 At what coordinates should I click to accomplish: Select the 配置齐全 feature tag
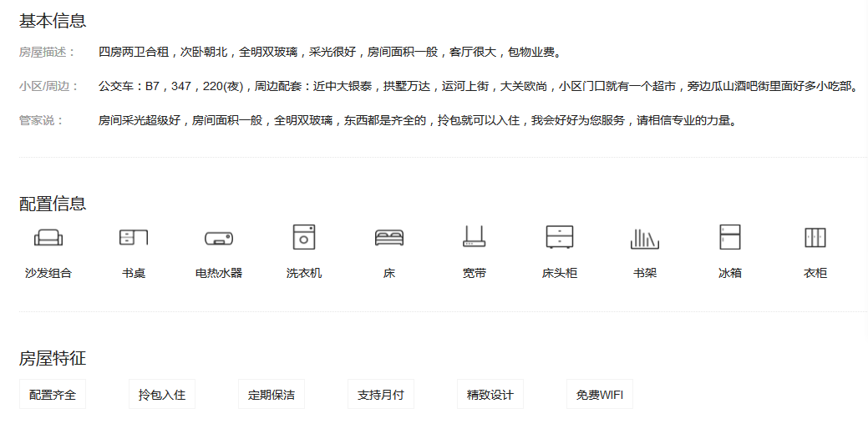(x=53, y=395)
